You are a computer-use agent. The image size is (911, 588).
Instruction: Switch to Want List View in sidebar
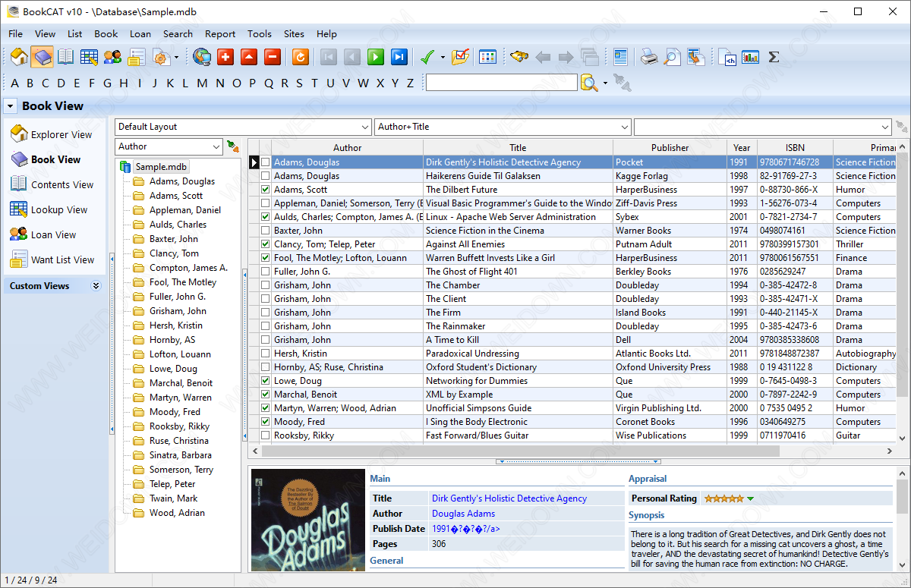52,259
